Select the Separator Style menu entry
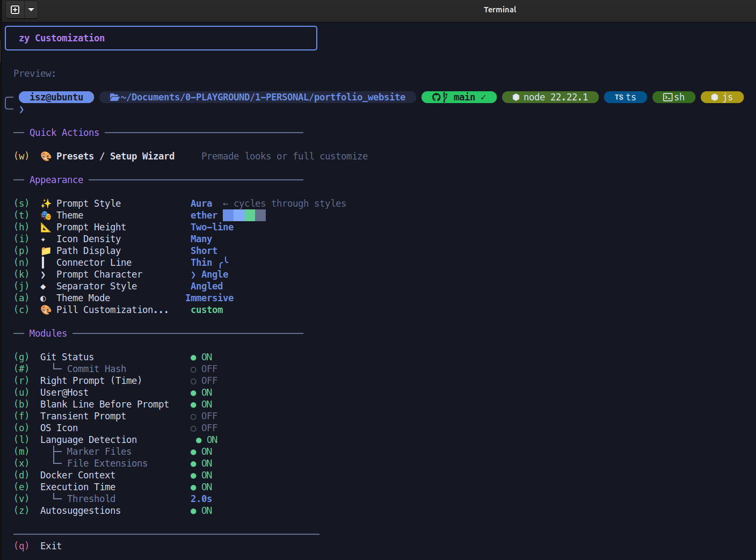The height and width of the screenshot is (560, 756). 97,286
